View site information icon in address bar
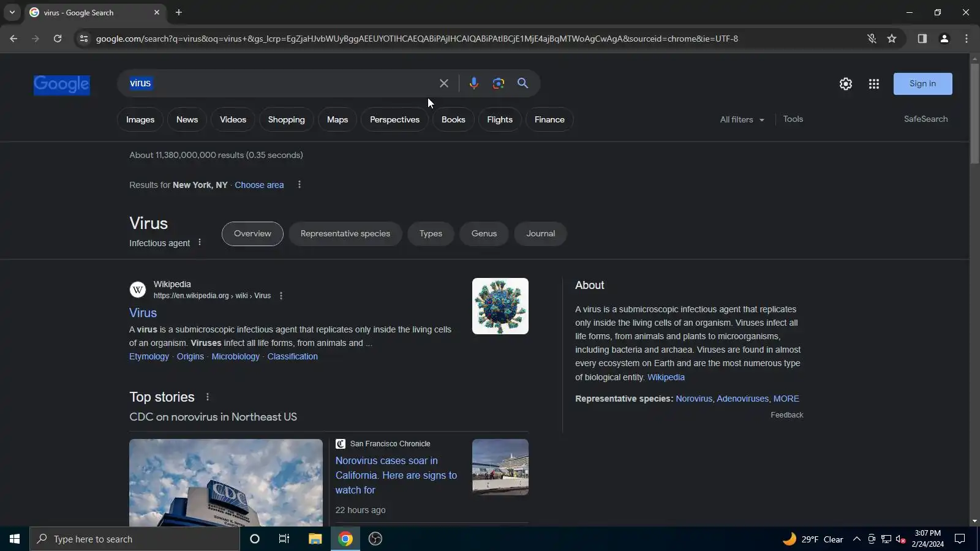The height and width of the screenshot is (551, 980). tap(84, 39)
